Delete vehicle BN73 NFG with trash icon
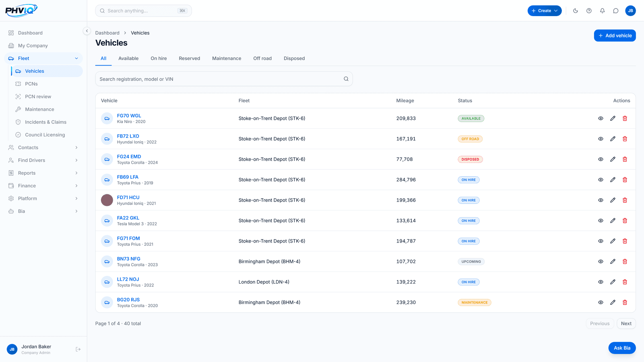This screenshot has height=362, width=644. click(x=625, y=261)
